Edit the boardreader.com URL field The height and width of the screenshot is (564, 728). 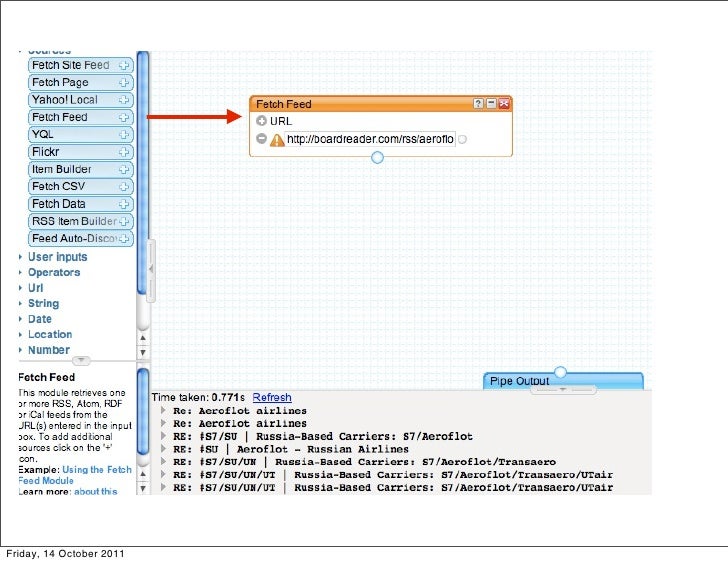(370, 139)
